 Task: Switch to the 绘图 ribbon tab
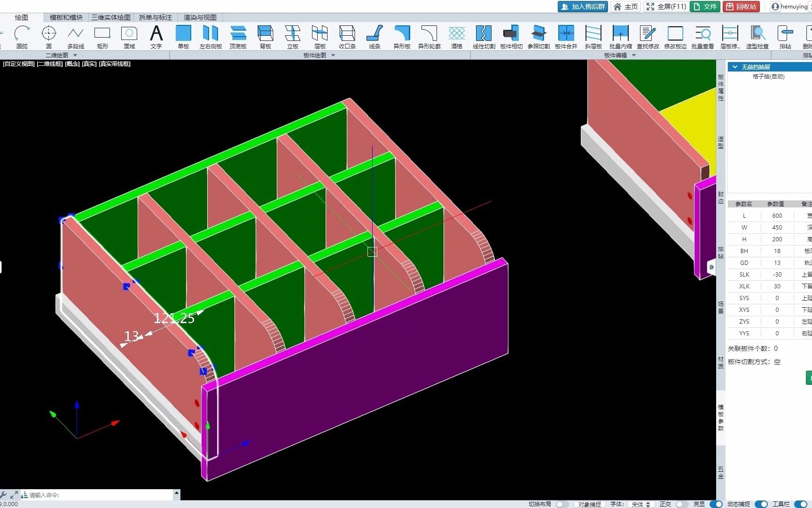(22, 17)
